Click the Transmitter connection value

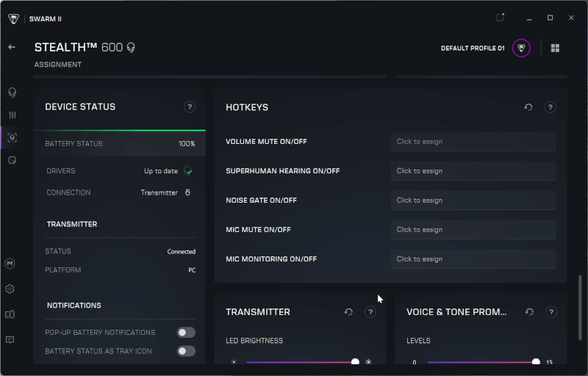tap(159, 193)
